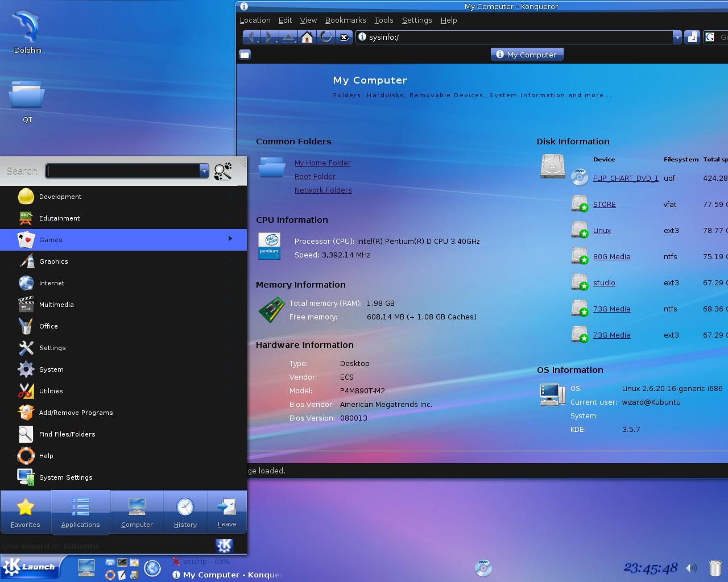The image size is (728, 582).
Task: Open the Utilities category
Action: [x=123, y=390]
